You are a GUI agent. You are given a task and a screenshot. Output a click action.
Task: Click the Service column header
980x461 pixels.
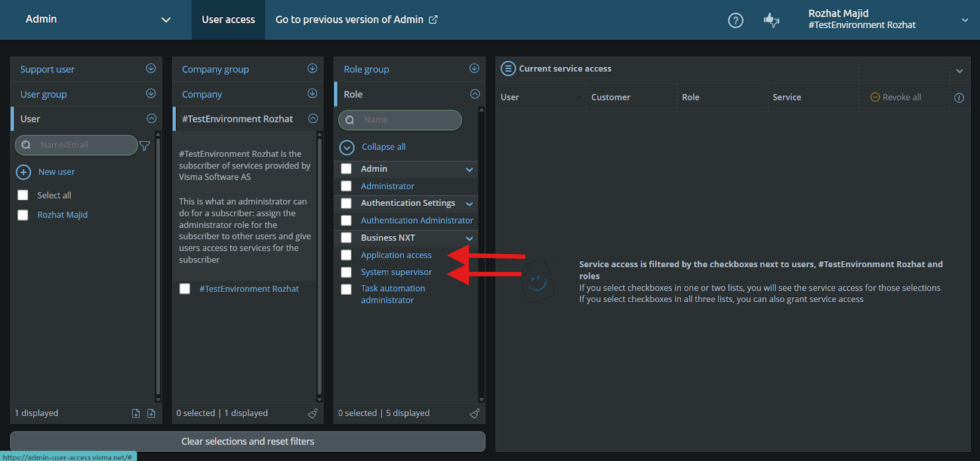click(787, 97)
